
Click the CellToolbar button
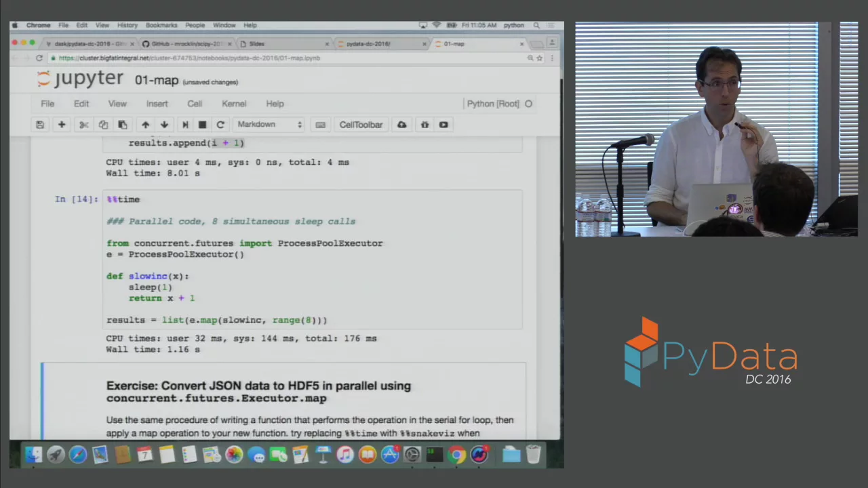361,125
